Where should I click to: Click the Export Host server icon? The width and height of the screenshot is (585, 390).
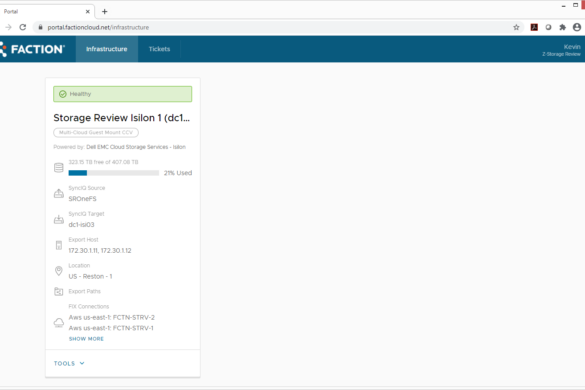[x=59, y=245]
